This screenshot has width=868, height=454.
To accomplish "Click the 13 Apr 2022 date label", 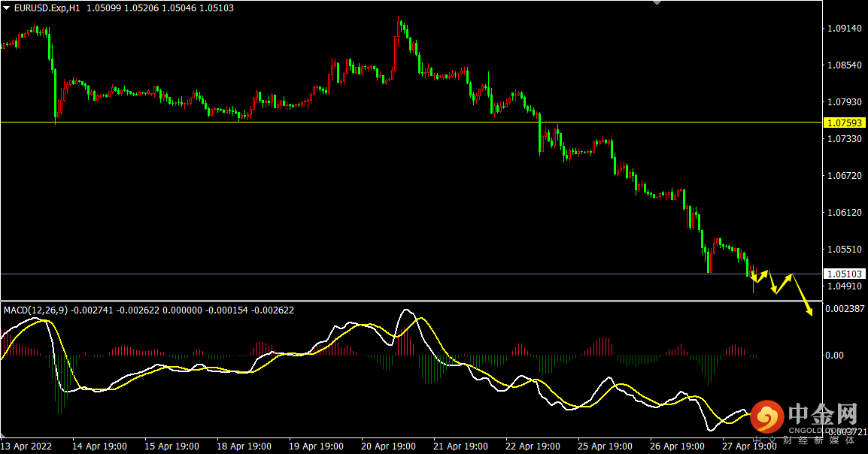I will (26, 446).
